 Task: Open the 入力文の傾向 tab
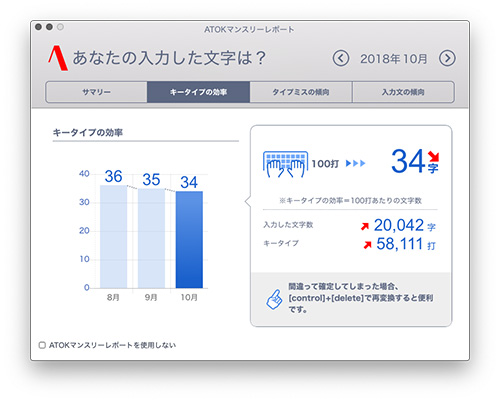click(x=403, y=92)
